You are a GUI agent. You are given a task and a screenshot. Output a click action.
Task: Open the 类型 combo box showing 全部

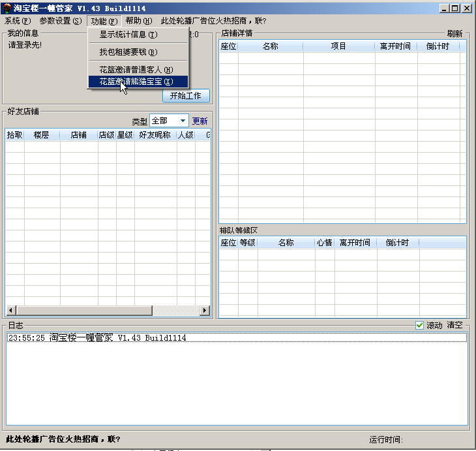click(x=169, y=121)
